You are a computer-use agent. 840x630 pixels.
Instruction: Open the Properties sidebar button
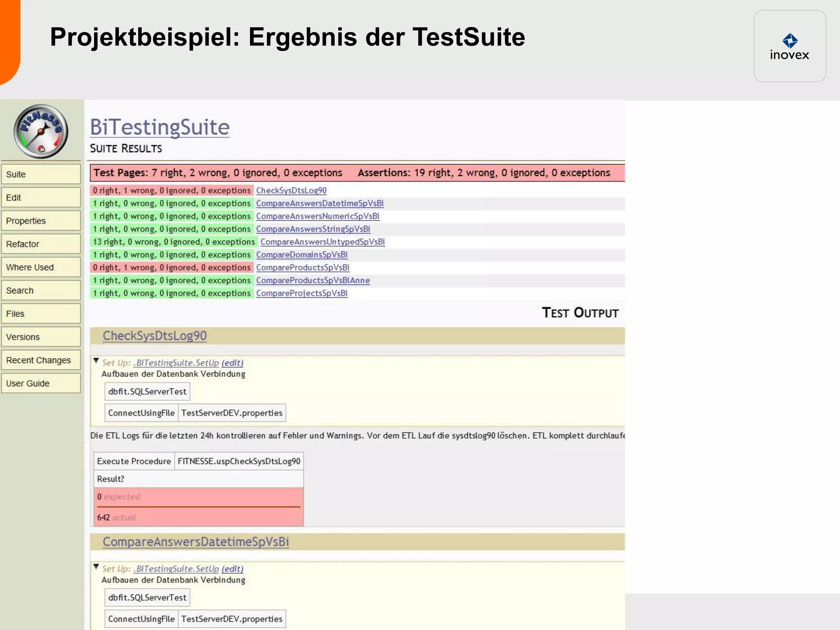(41, 221)
